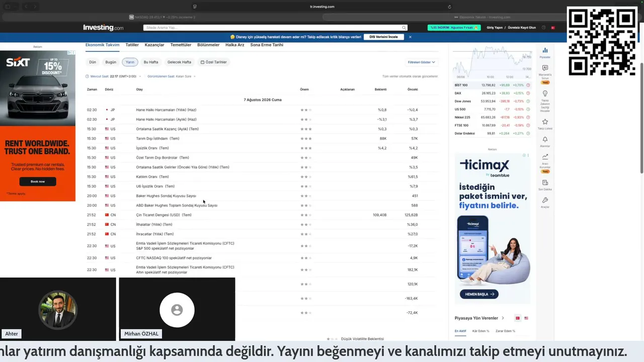Image resolution: width=644 pixels, height=362 pixels.
Task: Open the Tarım Dışı İstihdam (Tem) event
Action: pos(157,139)
